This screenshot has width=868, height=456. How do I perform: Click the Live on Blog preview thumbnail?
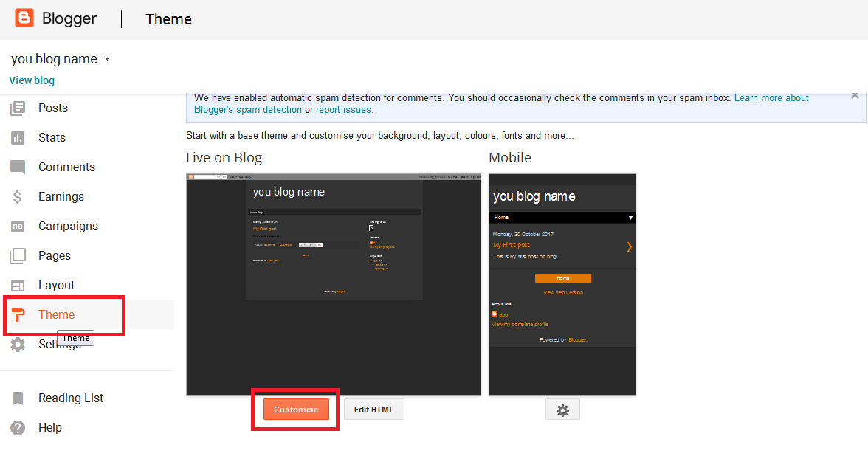coord(334,284)
